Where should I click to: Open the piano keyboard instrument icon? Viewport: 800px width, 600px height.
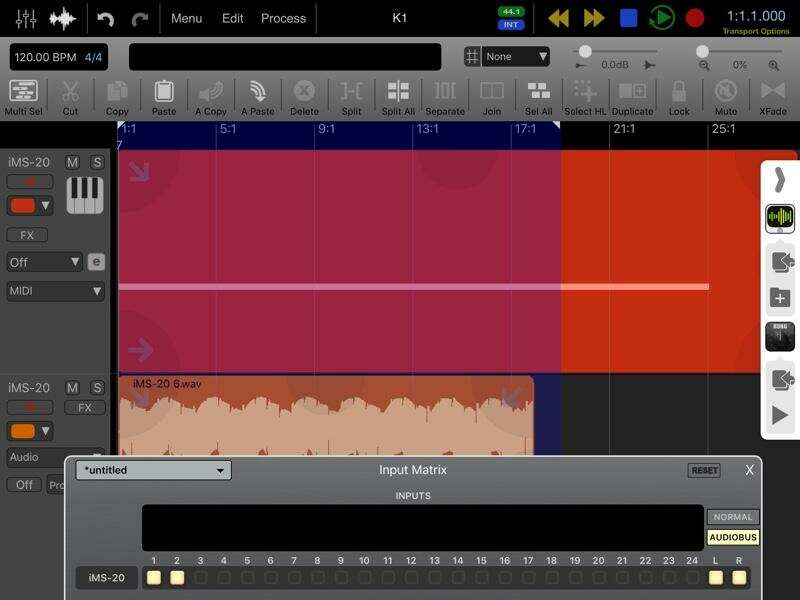pyautogui.click(x=85, y=195)
